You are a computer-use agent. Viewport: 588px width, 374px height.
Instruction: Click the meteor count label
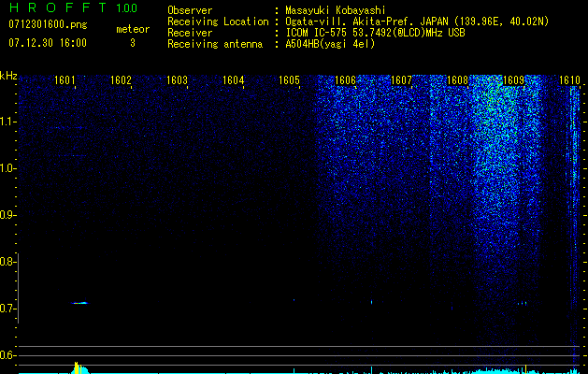133,29
